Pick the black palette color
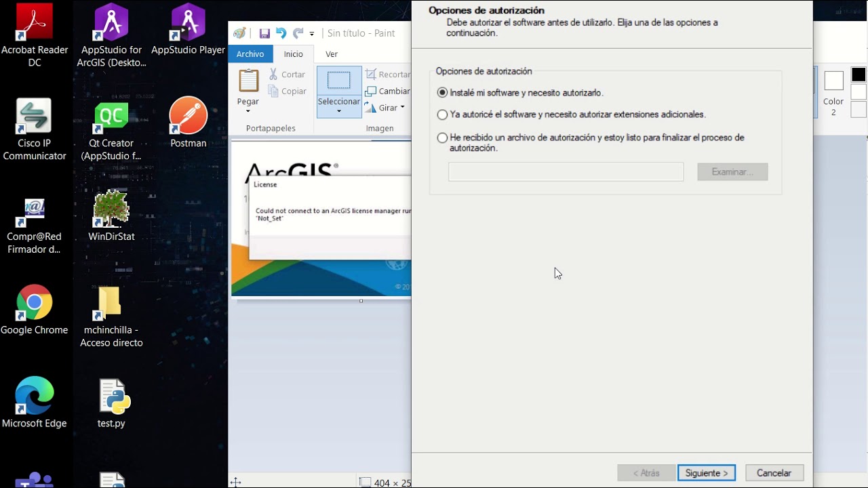 pyautogui.click(x=859, y=75)
